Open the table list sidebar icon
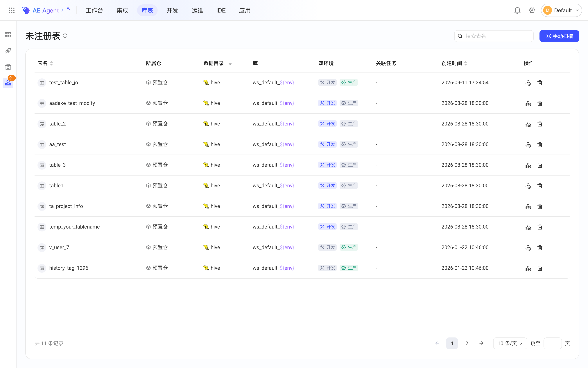The height and width of the screenshot is (368, 588). click(x=8, y=35)
